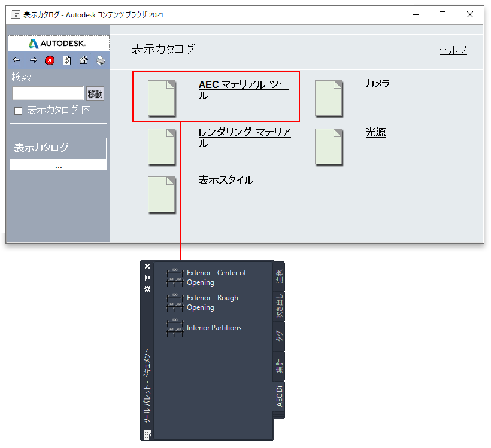Select the Exterior - Center of Opening dimension tool icon
The width and height of the screenshot is (491, 448).
(x=174, y=277)
